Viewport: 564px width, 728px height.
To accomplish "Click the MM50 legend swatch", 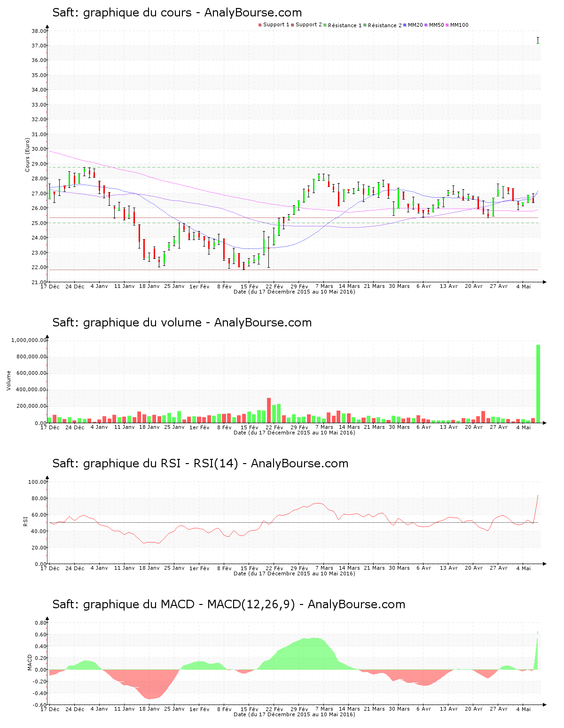I will (x=426, y=25).
